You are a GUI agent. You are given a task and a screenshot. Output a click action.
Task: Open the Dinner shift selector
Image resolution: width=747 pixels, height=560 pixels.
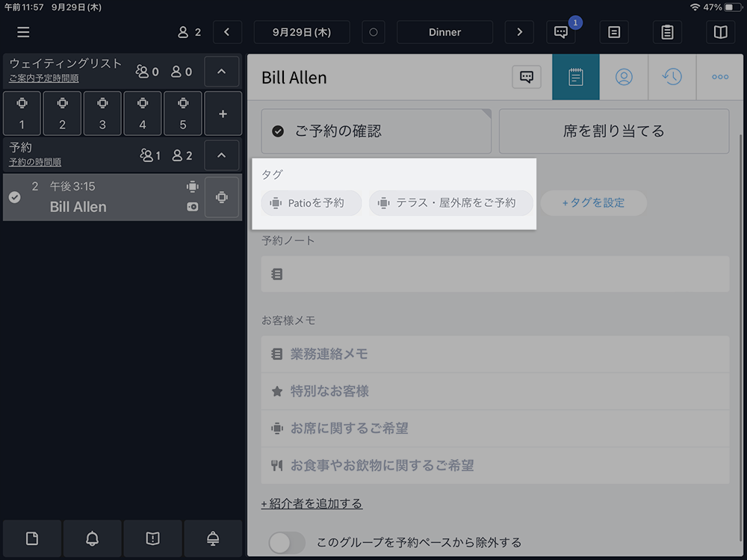tap(444, 32)
